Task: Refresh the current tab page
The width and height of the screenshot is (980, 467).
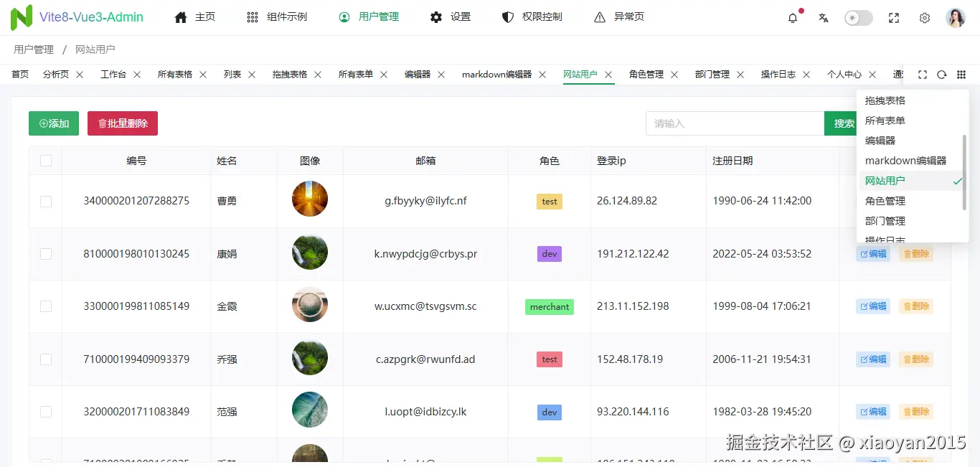Action: pyautogui.click(x=942, y=75)
